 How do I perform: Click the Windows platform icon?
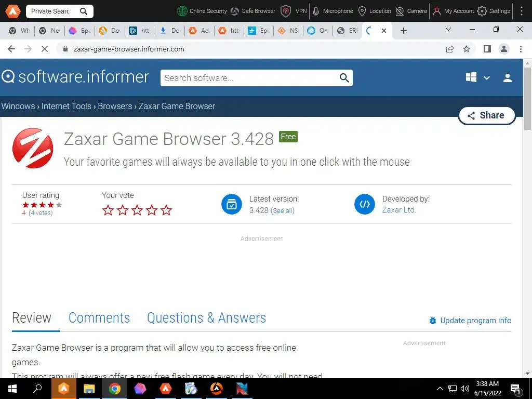coord(471,77)
